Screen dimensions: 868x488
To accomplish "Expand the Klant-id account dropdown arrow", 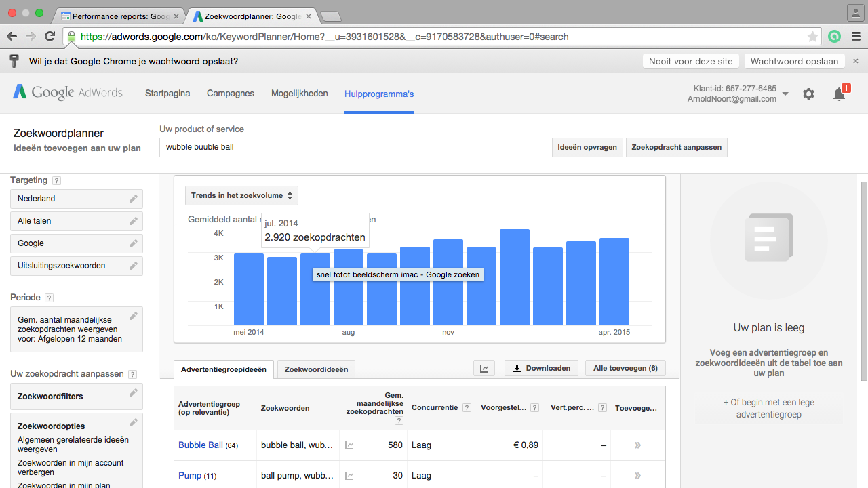I will pos(785,94).
